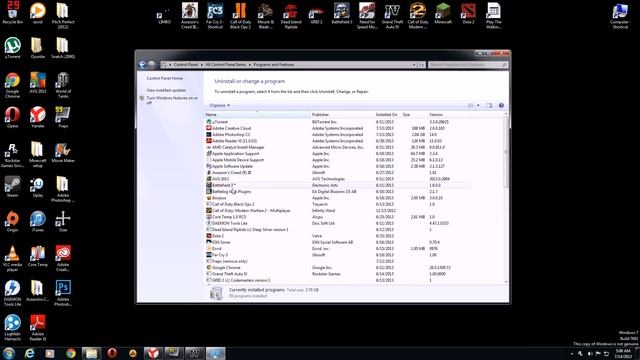Select DAEMON Tools Lite in list
This screenshot has width=640, height=360.
click(337, 223)
